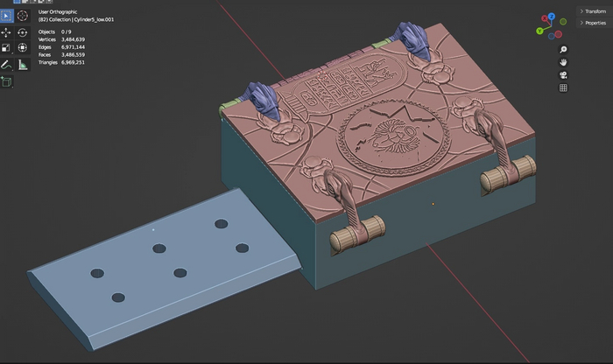Expand the Transform panel
This screenshot has width=613, height=364.
[x=593, y=11]
